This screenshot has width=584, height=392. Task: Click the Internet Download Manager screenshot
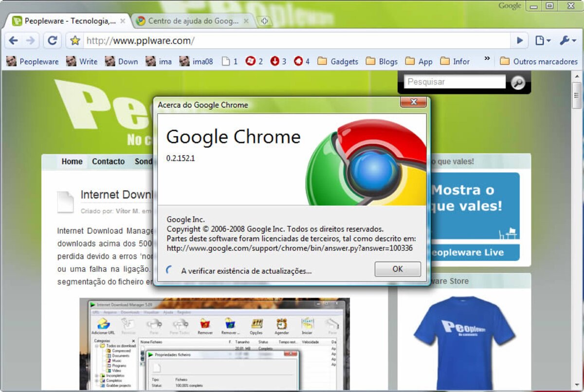coord(215,344)
